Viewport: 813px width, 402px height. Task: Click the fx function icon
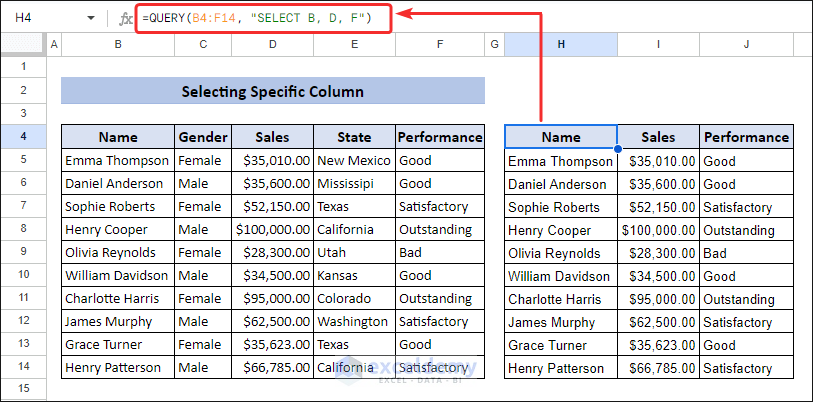(125, 18)
